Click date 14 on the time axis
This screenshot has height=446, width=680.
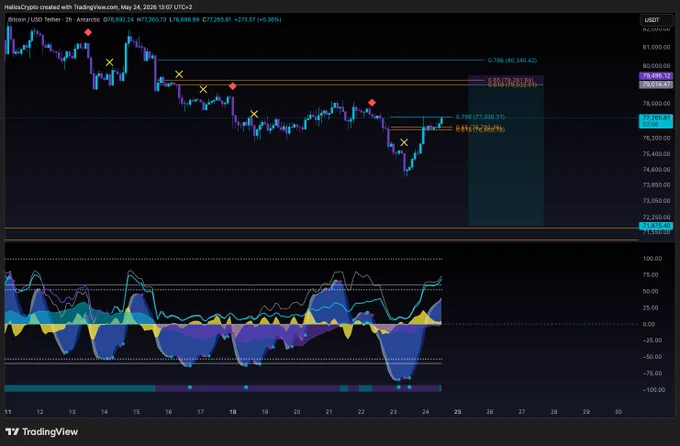click(104, 412)
